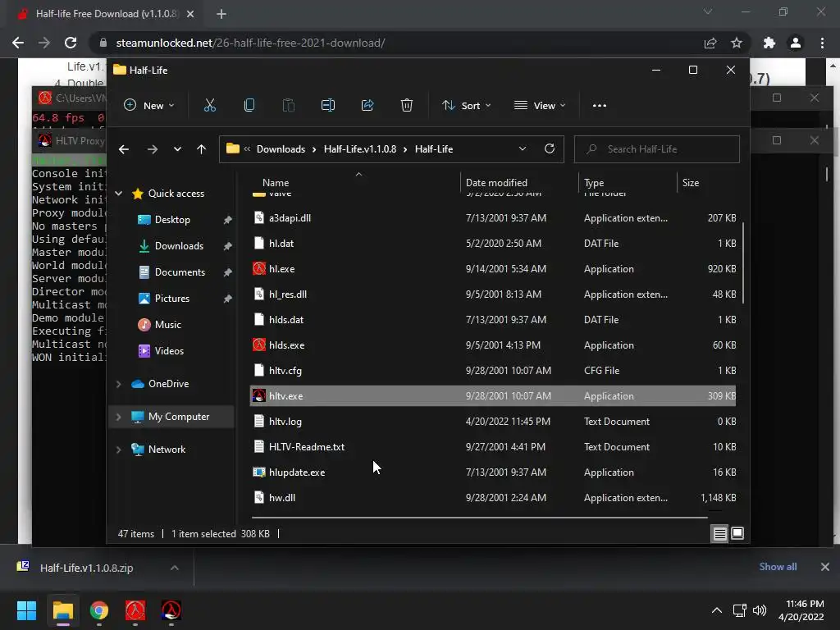Click the Paste icon in the Explorer toolbar
Screen dimensions: 840x630
coord(288,106)
